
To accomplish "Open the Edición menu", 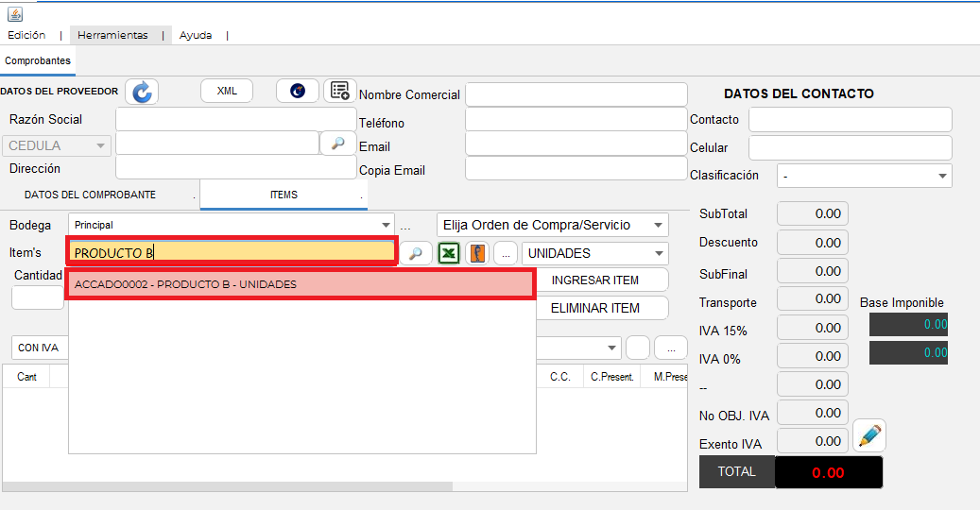I will pyautogui.click(x=26, y=35).
